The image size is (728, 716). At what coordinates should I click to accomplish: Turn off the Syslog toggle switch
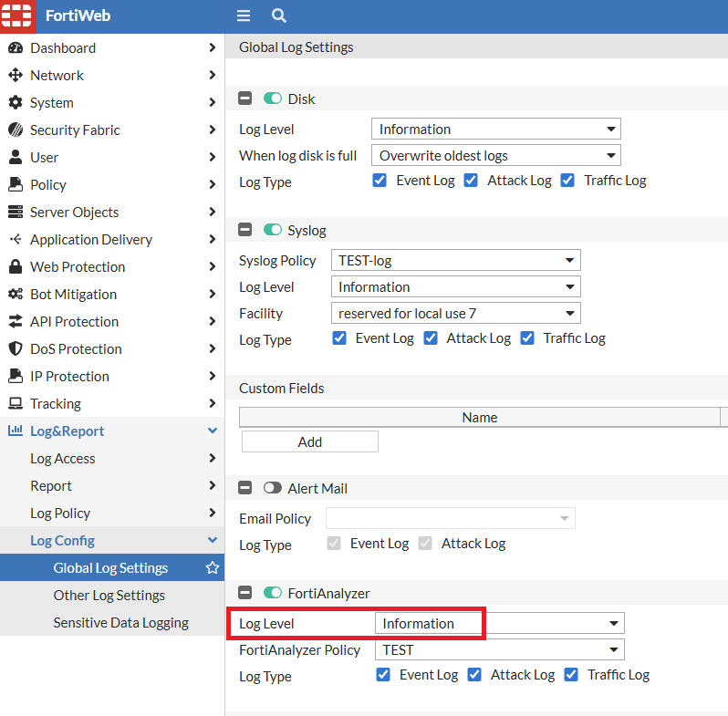tap(273, 230)
